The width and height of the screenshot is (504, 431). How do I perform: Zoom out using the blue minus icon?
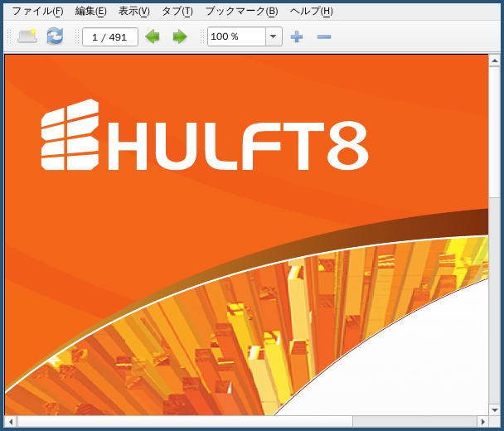pyautogui.click(x=323, y=37)
